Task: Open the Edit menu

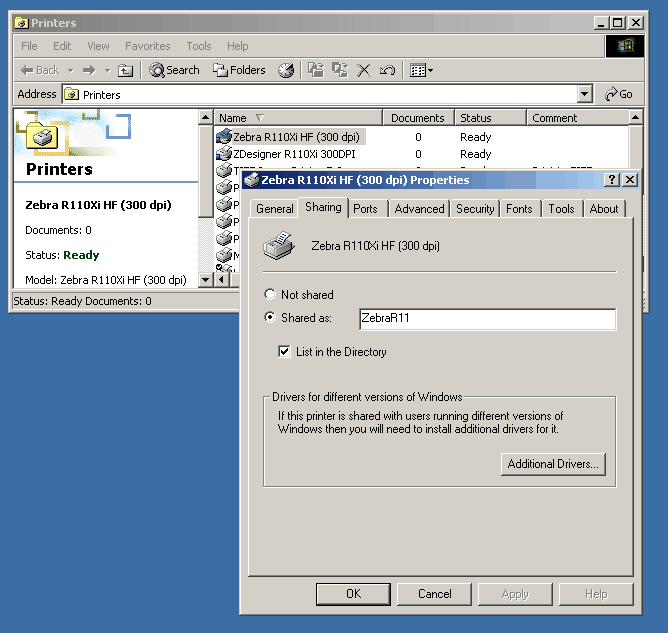Action: [62, 46]
